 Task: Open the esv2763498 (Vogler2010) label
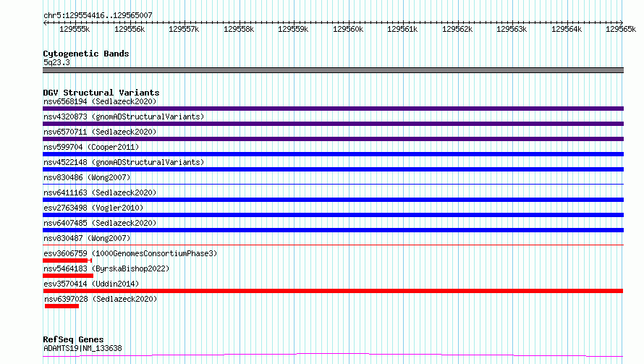[x=93, y=208]
